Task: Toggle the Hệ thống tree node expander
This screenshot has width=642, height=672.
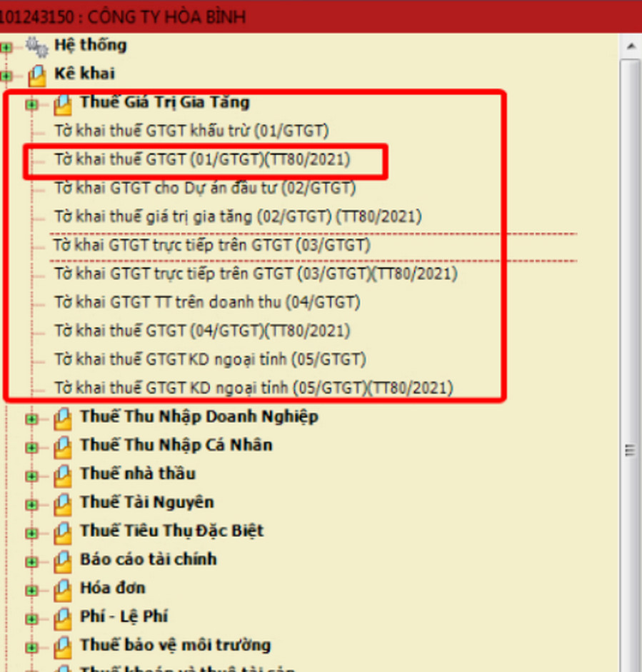Action: pos(6,47)
